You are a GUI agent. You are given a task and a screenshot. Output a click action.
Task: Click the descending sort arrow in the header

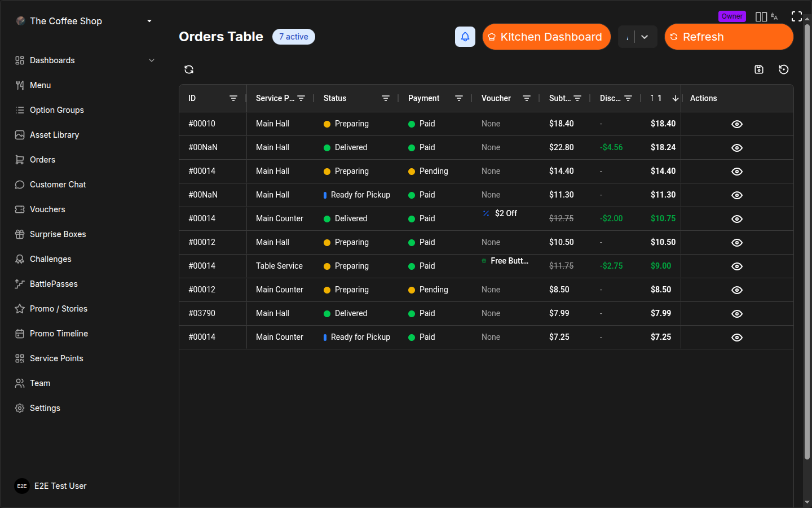click(676, 98)
